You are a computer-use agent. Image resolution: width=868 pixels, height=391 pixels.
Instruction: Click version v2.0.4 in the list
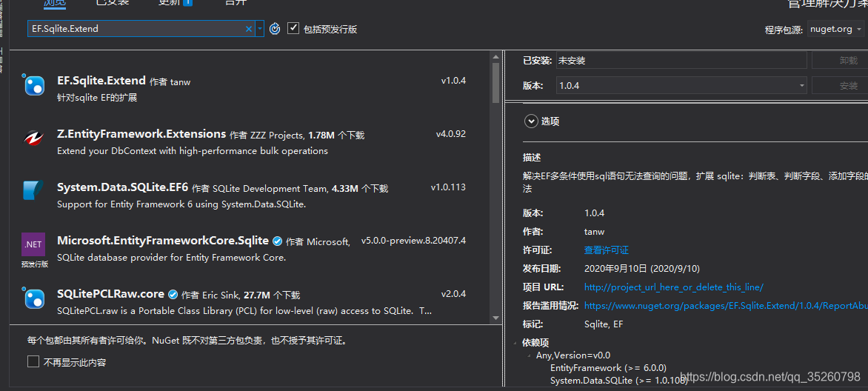453,294
